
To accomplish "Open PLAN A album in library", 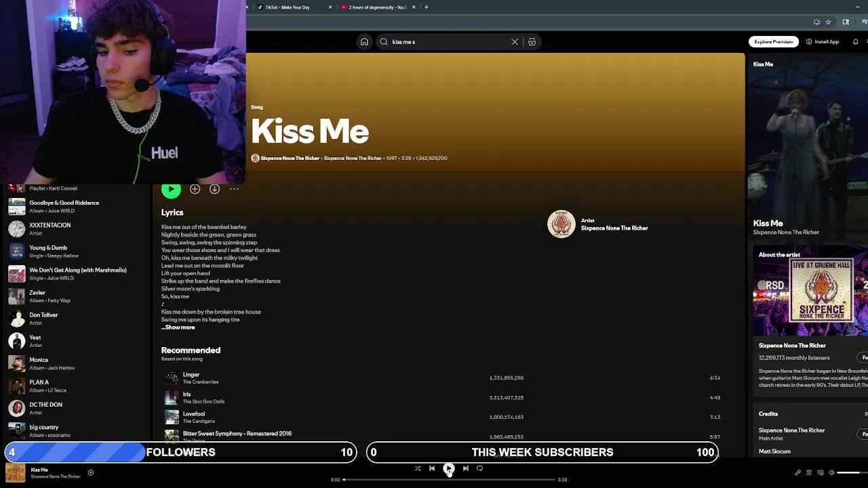I will point(75,386).
